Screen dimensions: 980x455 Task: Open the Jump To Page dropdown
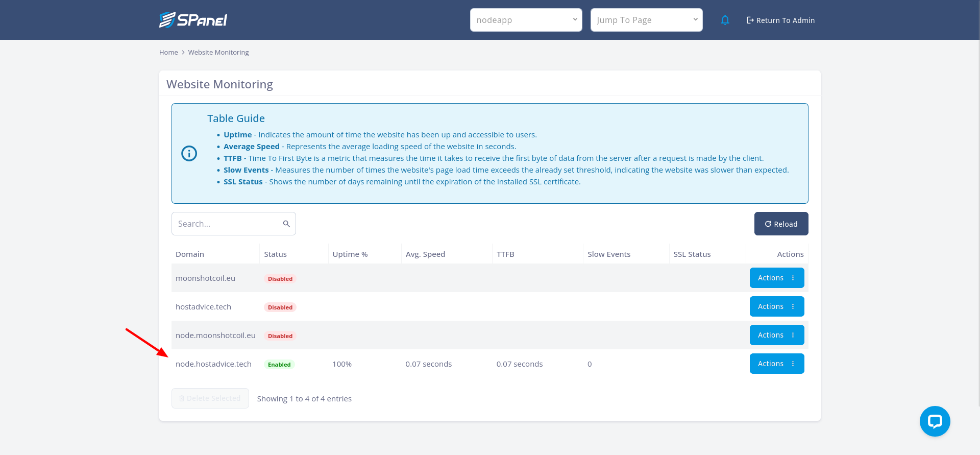[x=646, y=20]
